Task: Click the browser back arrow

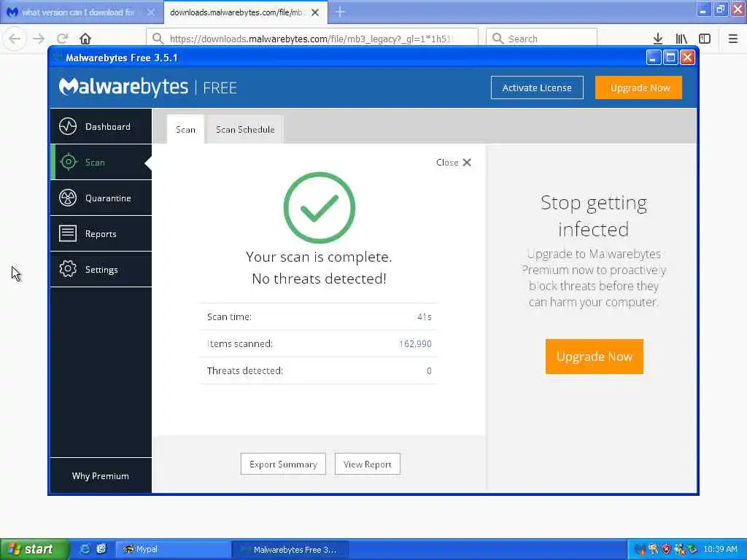Action: [x=15, y=39]
